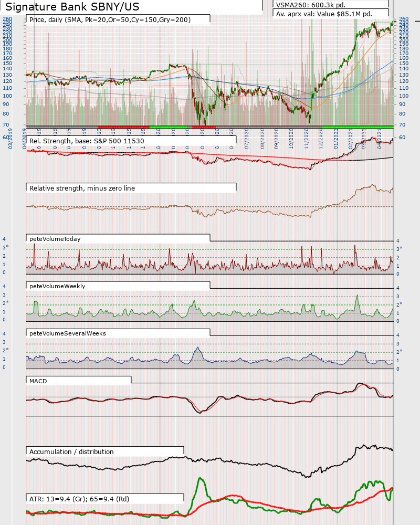420x525 pixels.
Task: Click the peteVolumeWeekly panel title
Action: point(57,286)
